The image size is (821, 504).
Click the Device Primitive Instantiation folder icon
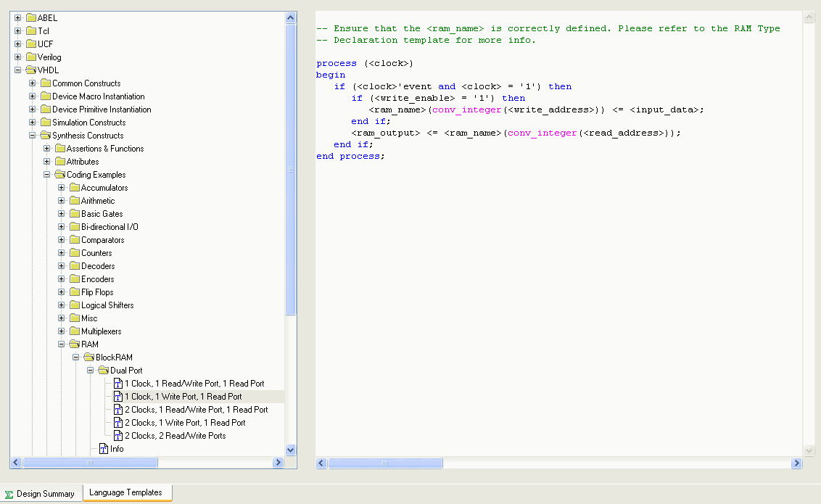[x=46, y=110]
